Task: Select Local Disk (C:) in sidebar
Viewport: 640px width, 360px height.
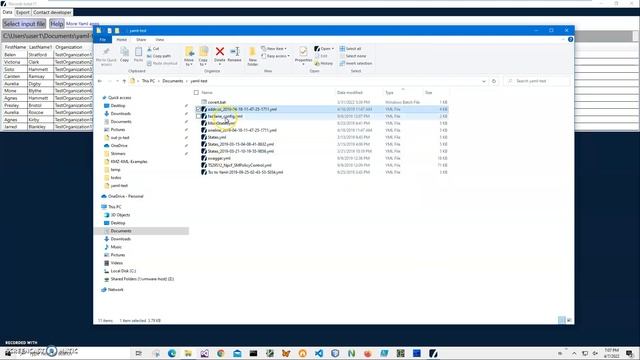Action: coord(123,271)
